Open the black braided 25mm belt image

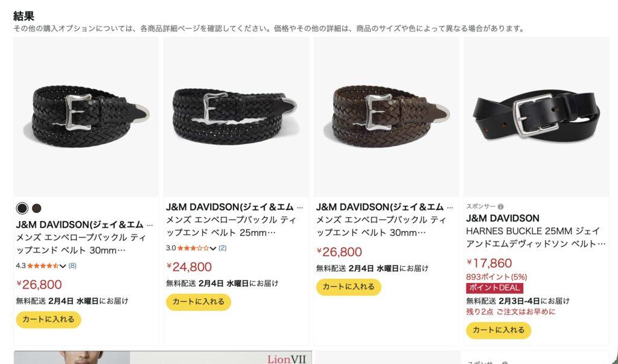[236, 117]
